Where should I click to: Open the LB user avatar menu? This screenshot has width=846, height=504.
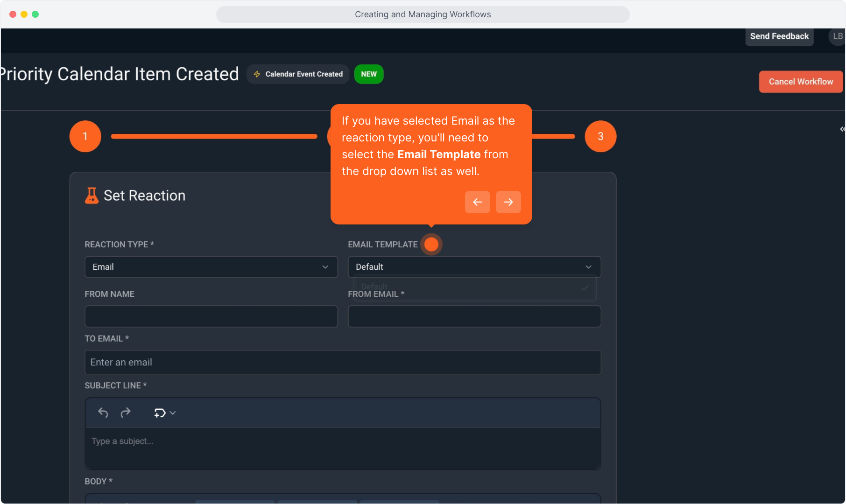[837, 36]
